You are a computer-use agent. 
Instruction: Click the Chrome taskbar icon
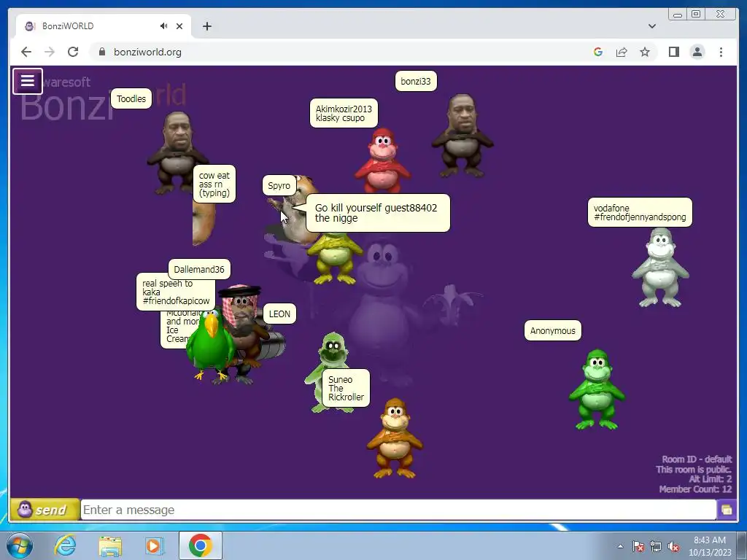pyautogui.click(x=200, y=545)
